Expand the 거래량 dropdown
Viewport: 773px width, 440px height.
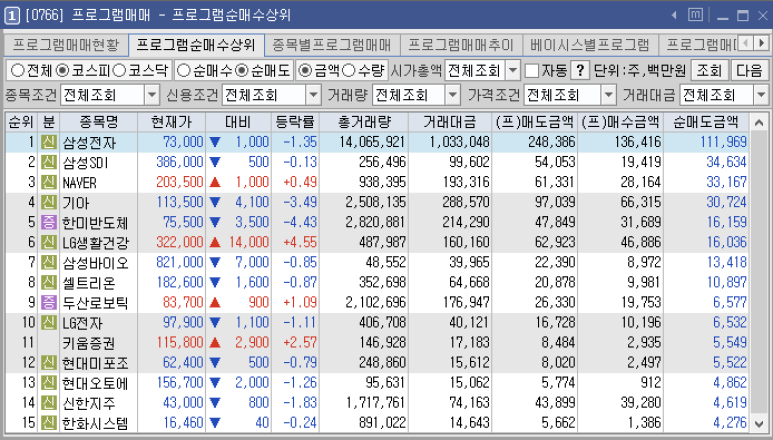point(453,95)
